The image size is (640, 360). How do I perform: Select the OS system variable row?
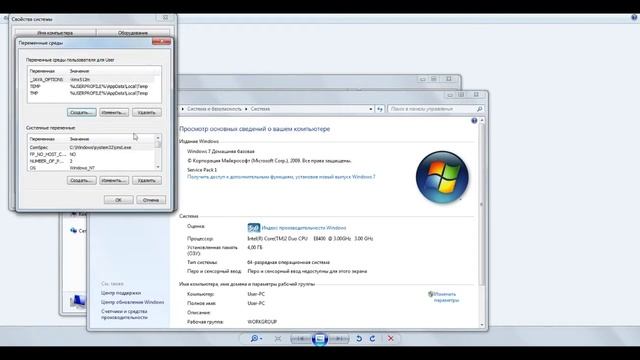[x=91, y=168]
